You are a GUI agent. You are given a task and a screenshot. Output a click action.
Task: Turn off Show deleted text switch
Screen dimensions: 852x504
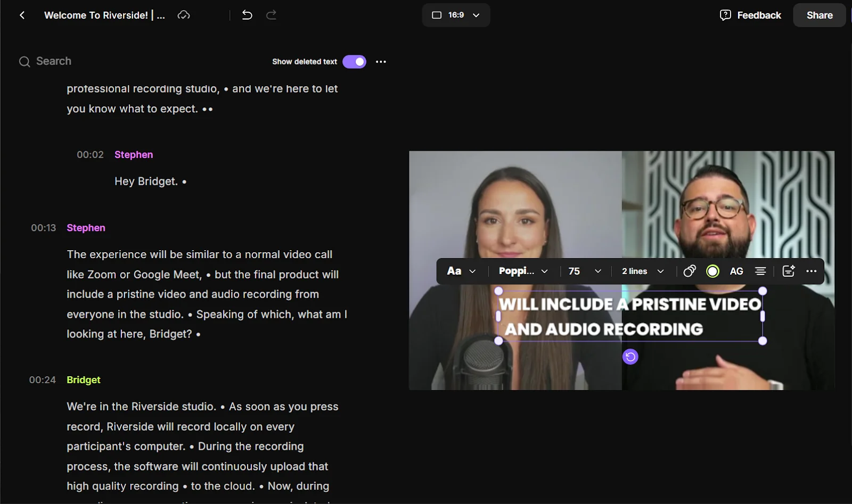(354, 62)
